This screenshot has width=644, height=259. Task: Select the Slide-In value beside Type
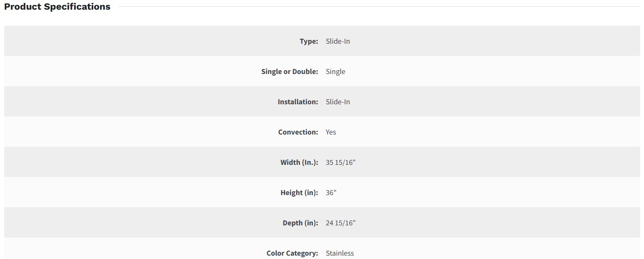(338, 41)
